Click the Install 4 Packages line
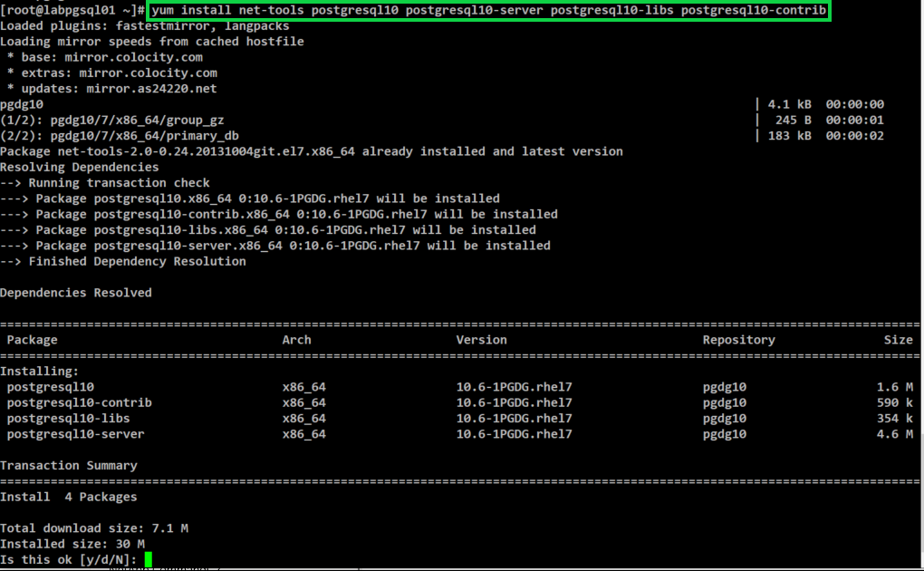 68,497
